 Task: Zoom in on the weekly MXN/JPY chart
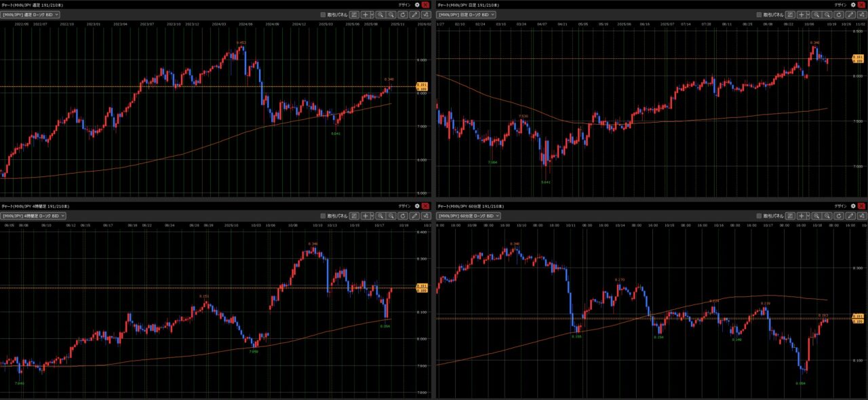[x=380, y=14]
